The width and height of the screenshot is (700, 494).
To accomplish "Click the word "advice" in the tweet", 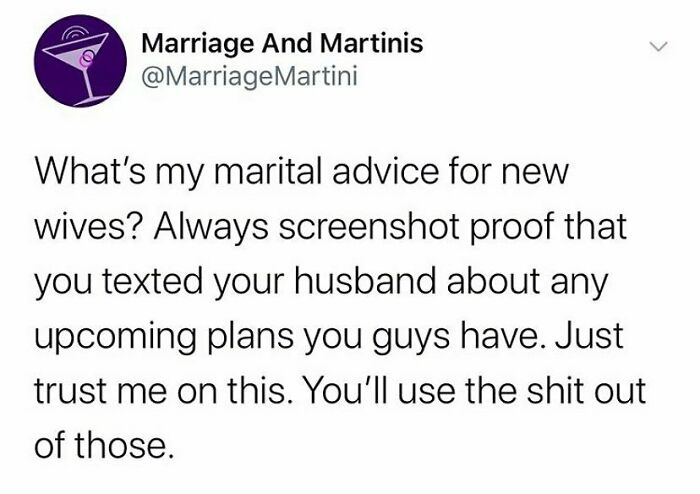I will point(385,172).
